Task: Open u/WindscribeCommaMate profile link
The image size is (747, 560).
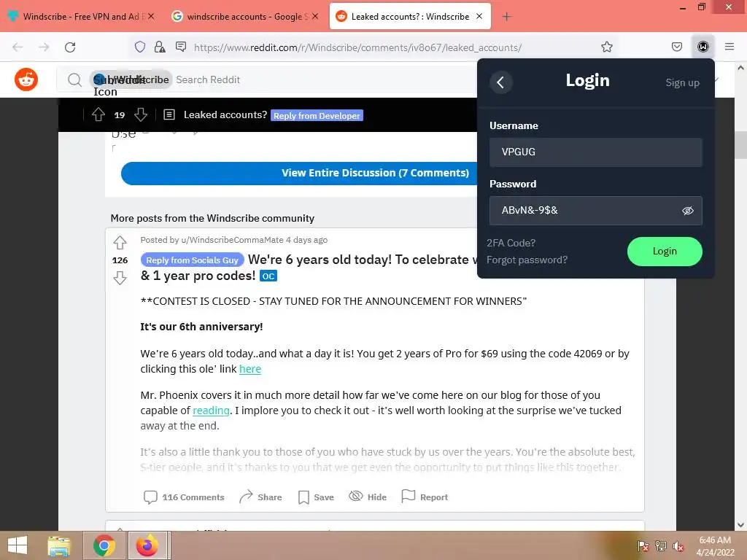Action: [x=232, y=240]
